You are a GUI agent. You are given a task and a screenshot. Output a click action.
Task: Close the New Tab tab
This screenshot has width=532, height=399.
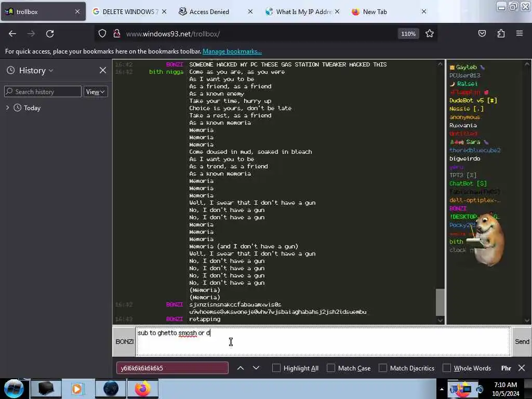tap(424, 11)
